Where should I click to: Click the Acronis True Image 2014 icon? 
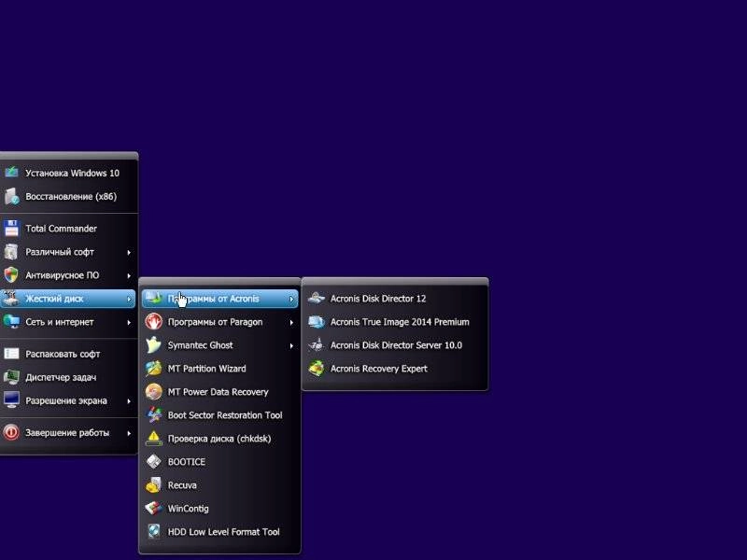(x=317, y=321)
